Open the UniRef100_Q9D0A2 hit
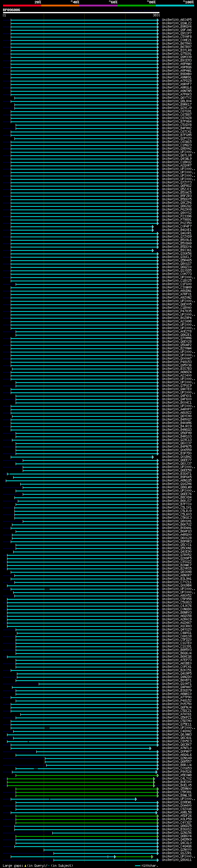 coord(177,149)
